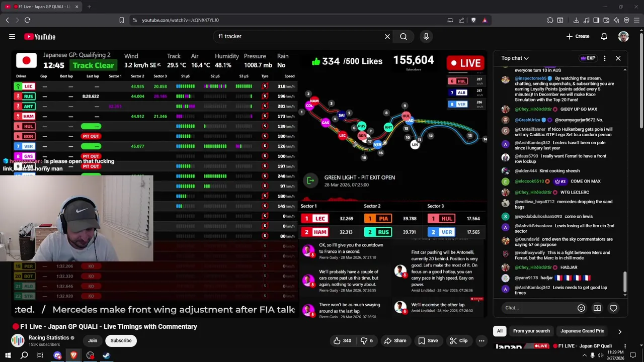Click the address bar URL
644x362 pixels.
tap(180, 20)
